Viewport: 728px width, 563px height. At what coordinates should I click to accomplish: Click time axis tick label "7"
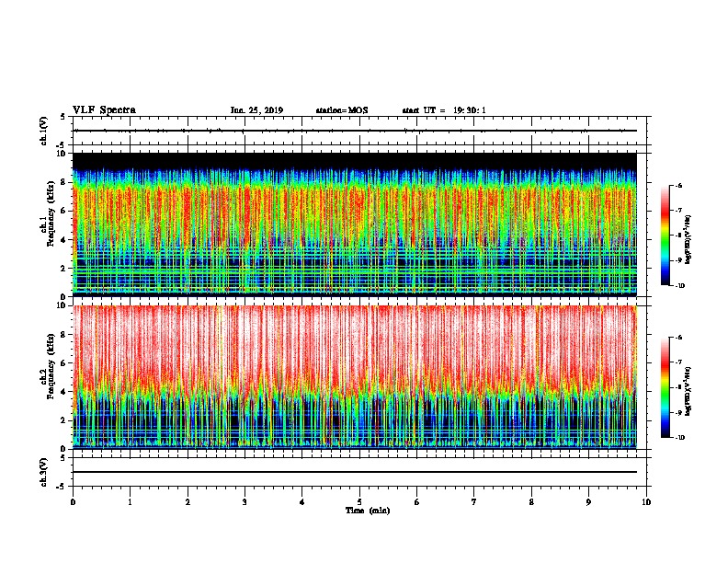coord(474,502)
